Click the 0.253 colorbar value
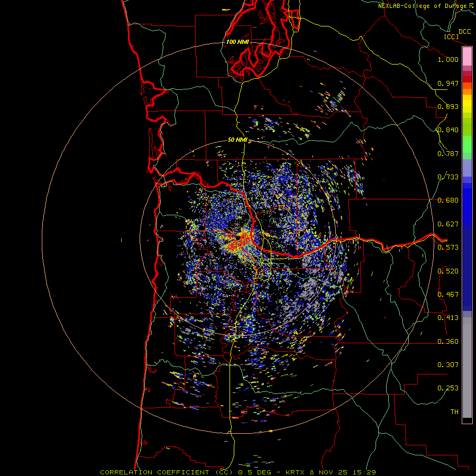Screen dimensions: 476x476 click(x=448, y=388)
